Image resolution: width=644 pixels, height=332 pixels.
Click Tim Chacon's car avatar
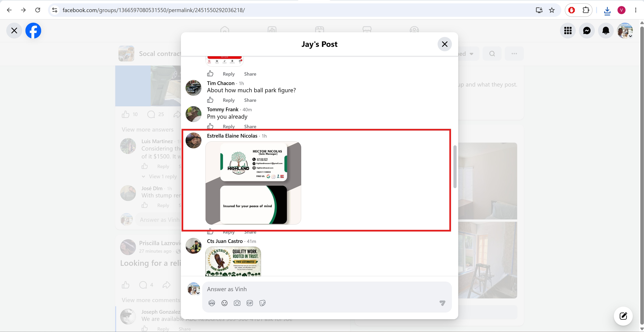193,88
